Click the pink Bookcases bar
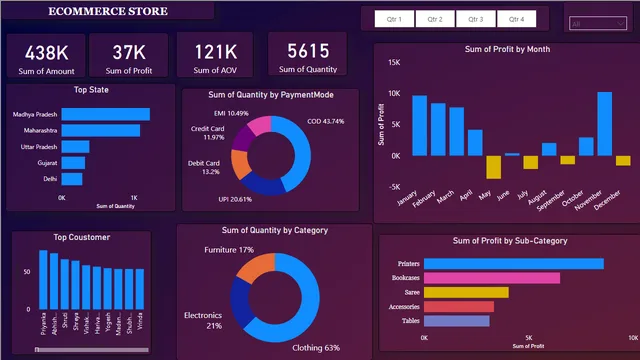 tap(492, 278)
